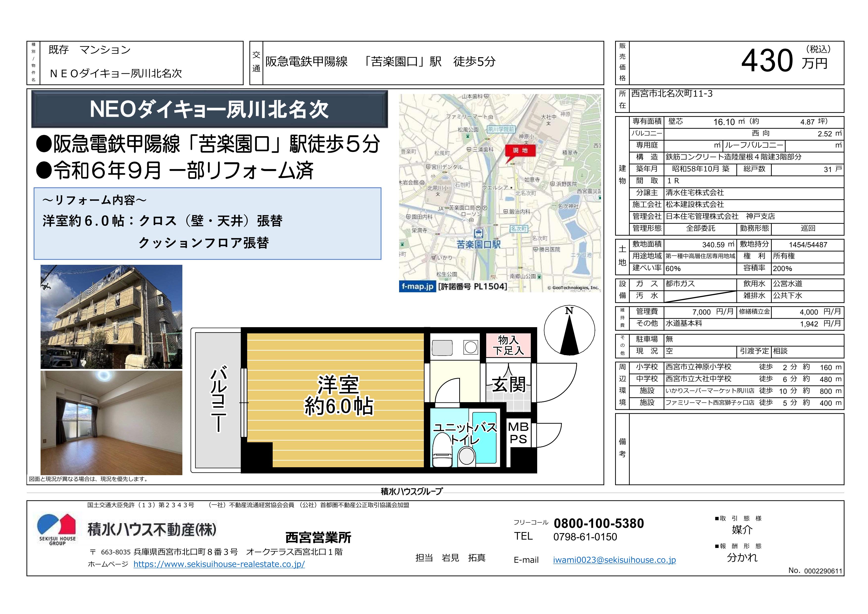Click the building exterior photo
868x614 pixels.
click(x=111, y=317)
